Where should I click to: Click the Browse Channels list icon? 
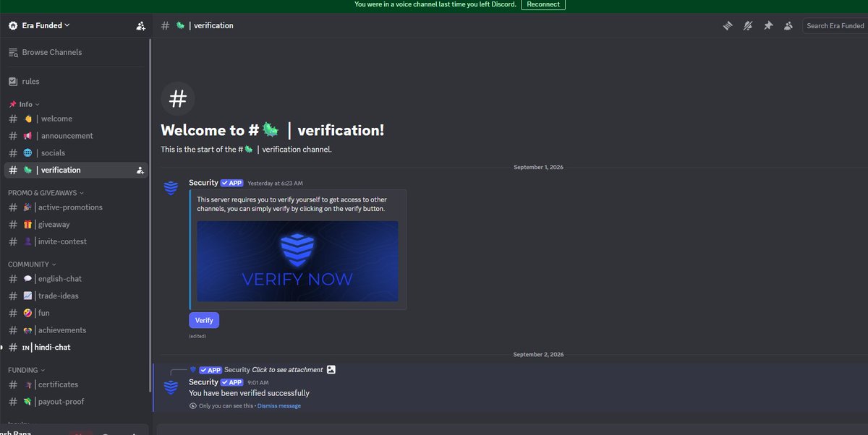(x=13, y=52)
